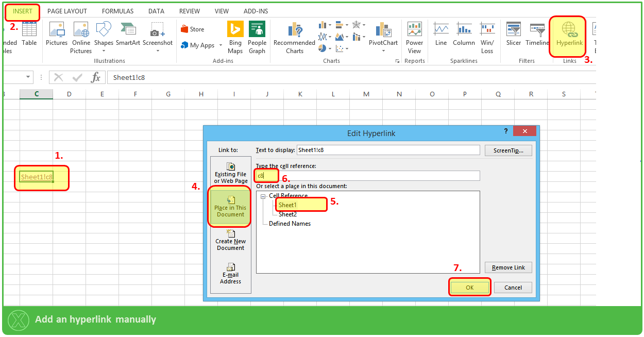Select Sheet2 in the places list
Viewport: 644px width, 337px height.
tap(289, 214)
